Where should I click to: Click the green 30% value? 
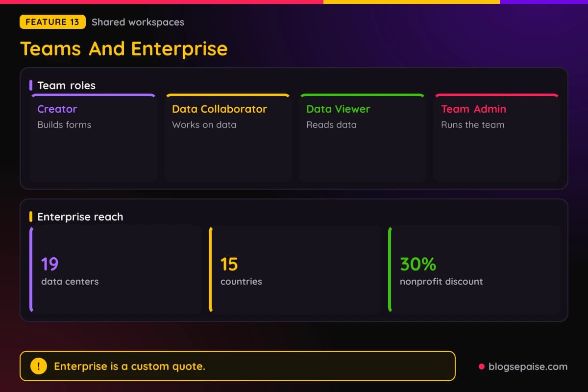(x=418, y=264)
